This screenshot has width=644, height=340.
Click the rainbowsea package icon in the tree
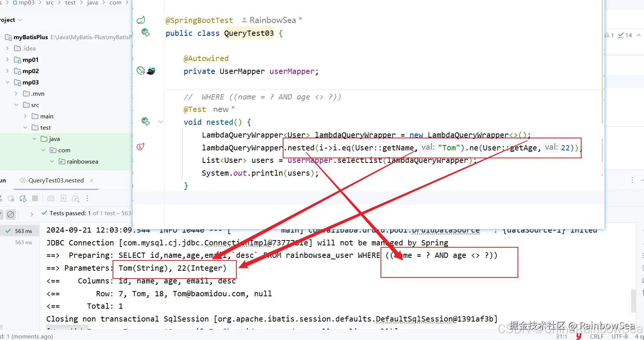[62, 161]
